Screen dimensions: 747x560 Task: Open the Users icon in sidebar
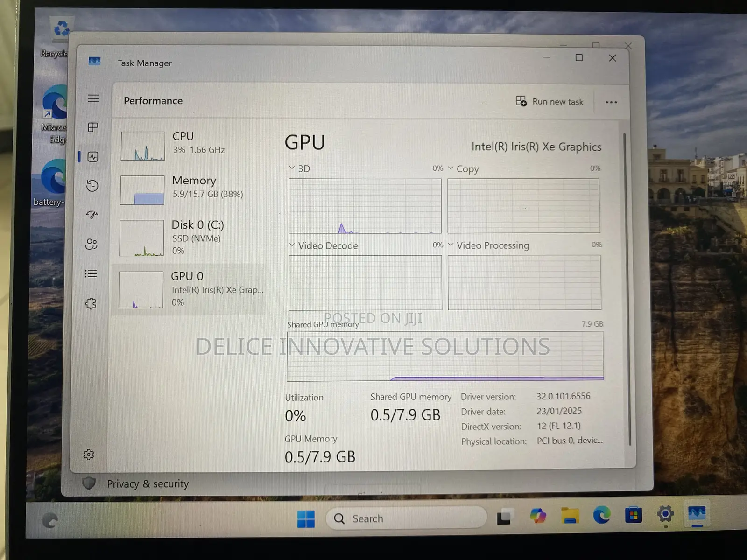[92, 244]
